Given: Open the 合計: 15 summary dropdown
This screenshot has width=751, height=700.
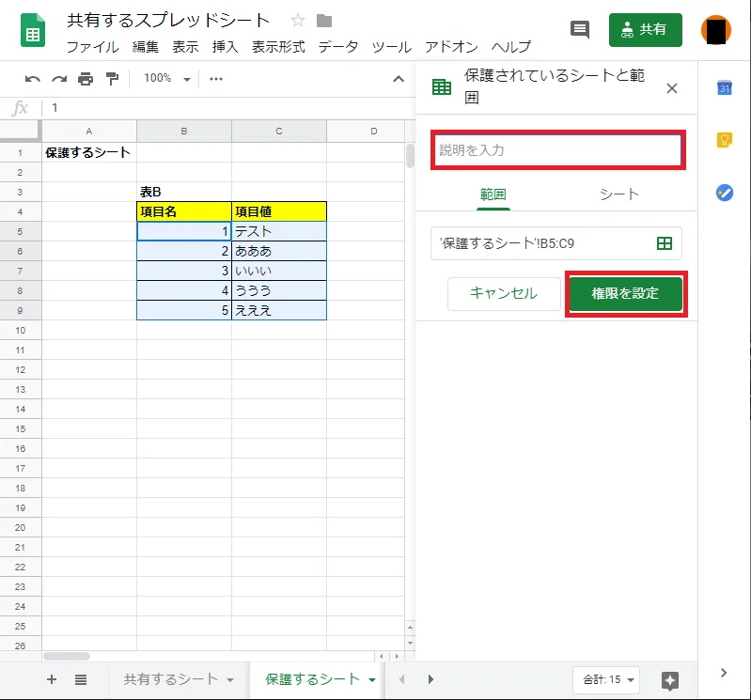Looking at the screenshot, I should pos(606,679).
